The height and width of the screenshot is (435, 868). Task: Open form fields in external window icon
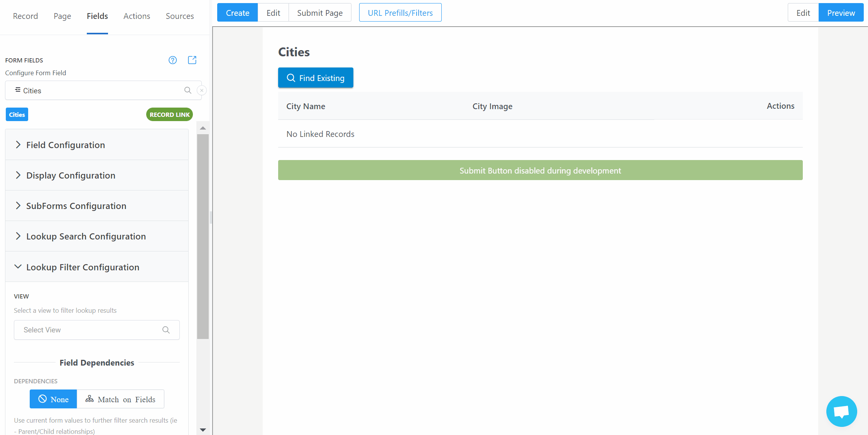pyautogui.click(x=192, y=60)
